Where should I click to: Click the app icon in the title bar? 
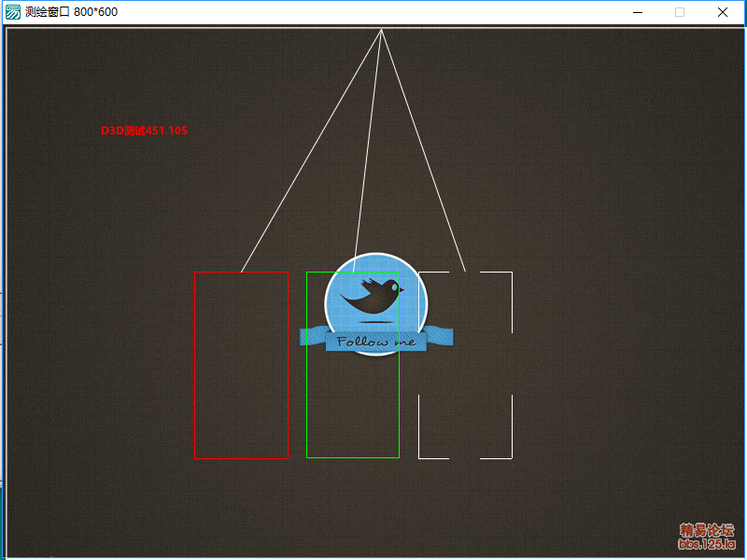click(13, 12)
